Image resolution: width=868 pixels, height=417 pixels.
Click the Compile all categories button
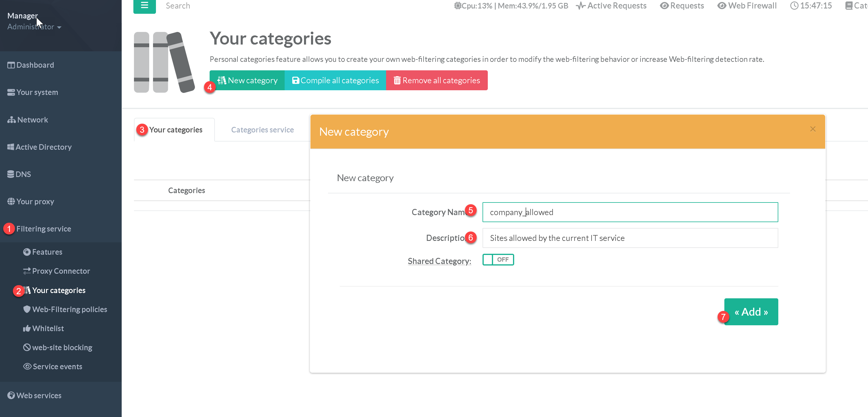pyautogui.click(x=335, y=81)
